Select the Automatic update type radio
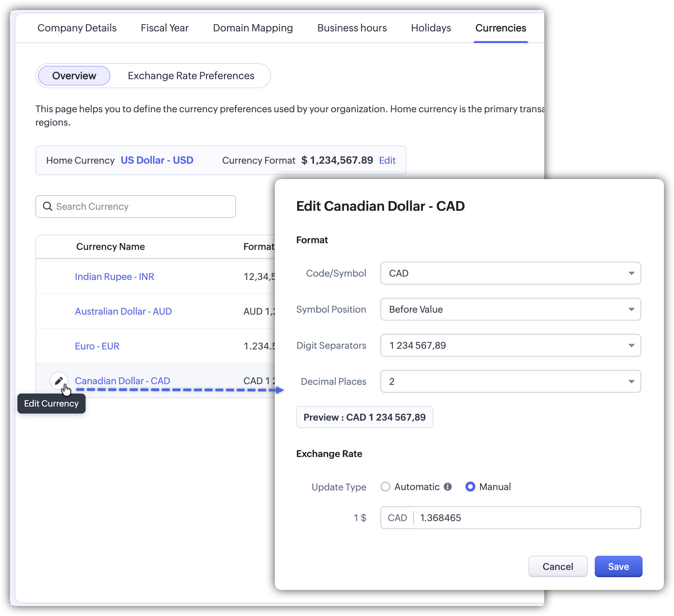674x616 pixels. tap(385, 487)
